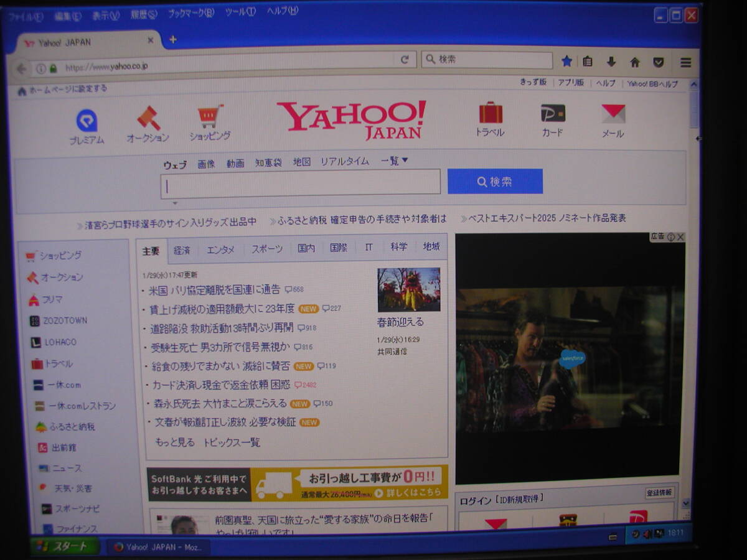This screenshot has width=747, height=560.
Task: Click the Yahoo search text field
Action: tap(301, 184)
